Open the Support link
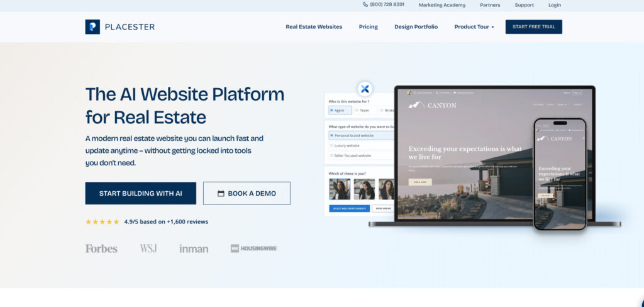Image resolution: width=644 pixels, height=307 pixels. [x=524, y=5]
